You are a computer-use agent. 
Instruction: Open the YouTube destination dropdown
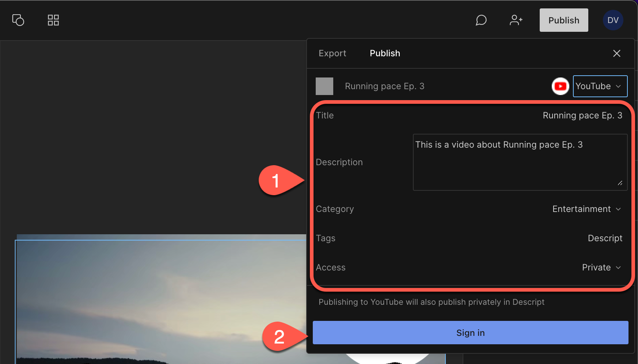click(600, 86)
